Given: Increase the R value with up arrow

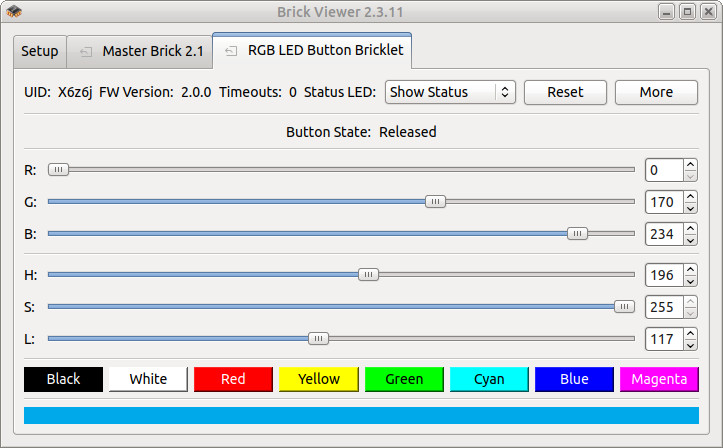Looking at the screenshot, I should (690, 164).
